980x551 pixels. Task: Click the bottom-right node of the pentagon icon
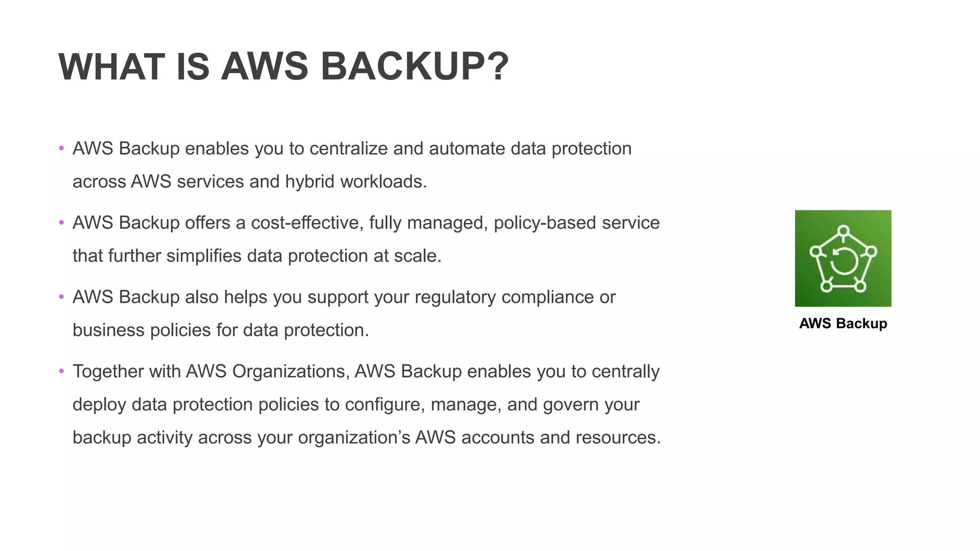click(860, 286)
